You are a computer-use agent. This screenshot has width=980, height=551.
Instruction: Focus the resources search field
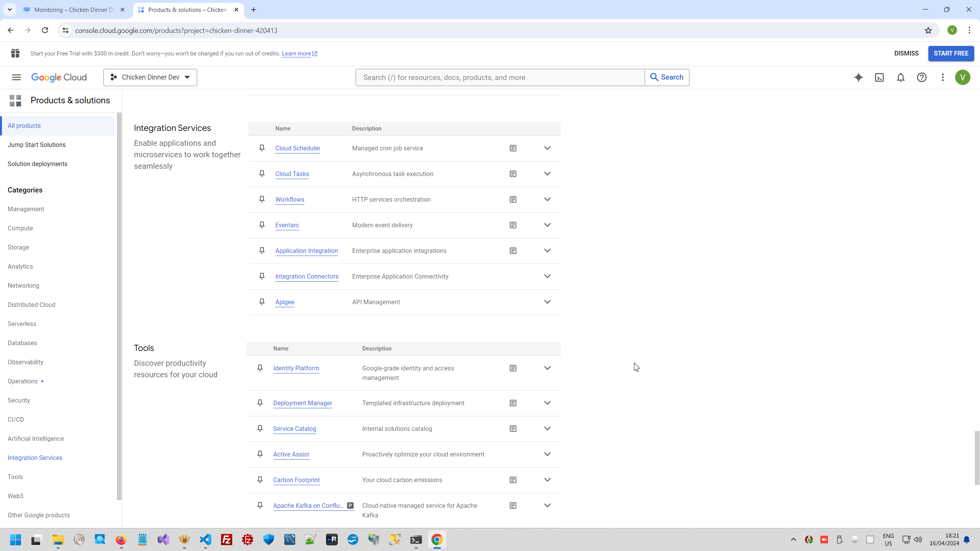500,77
